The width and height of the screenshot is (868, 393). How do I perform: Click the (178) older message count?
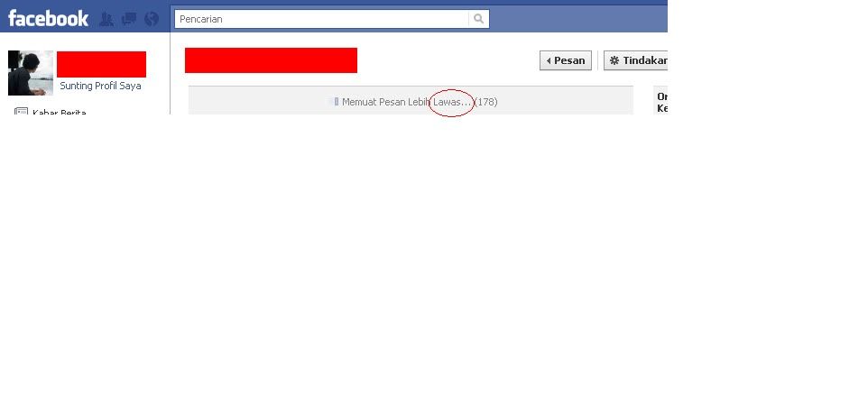485,102
